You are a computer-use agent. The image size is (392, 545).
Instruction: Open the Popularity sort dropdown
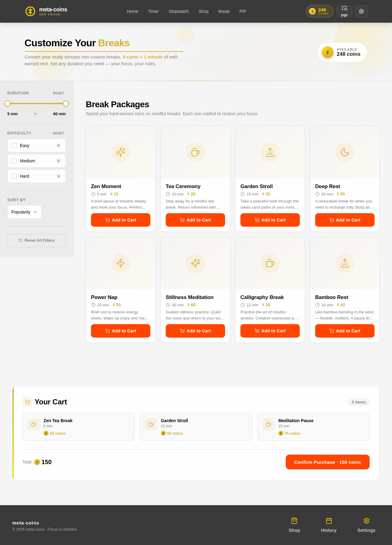point(24,212)
